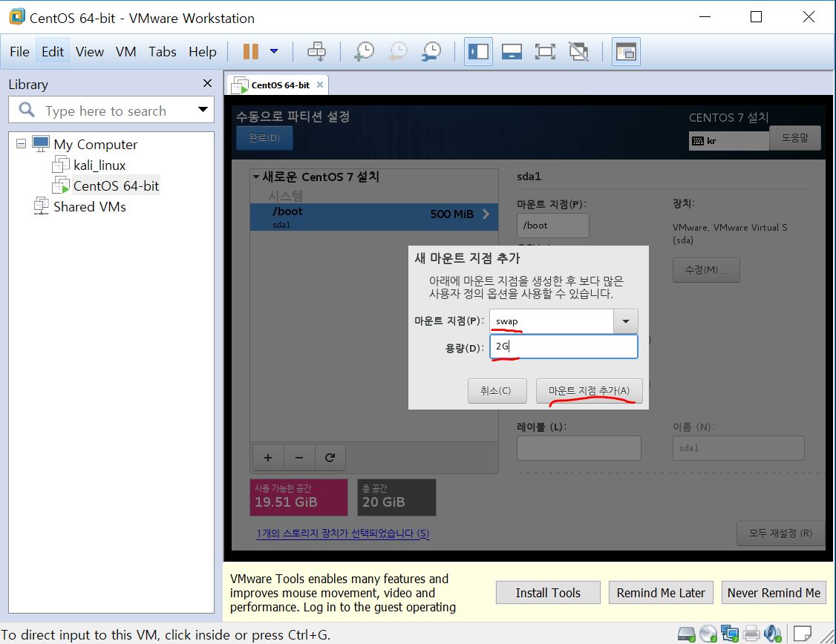The image size is (836, 644).
Task: Click the Never Remind Me button
Action: click(774, 593)
